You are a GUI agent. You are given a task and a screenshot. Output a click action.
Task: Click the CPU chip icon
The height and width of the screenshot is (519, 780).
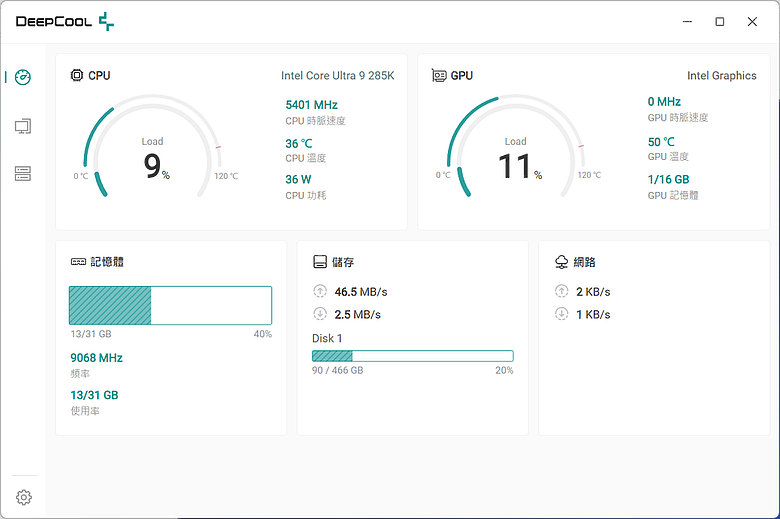point(77,75)
